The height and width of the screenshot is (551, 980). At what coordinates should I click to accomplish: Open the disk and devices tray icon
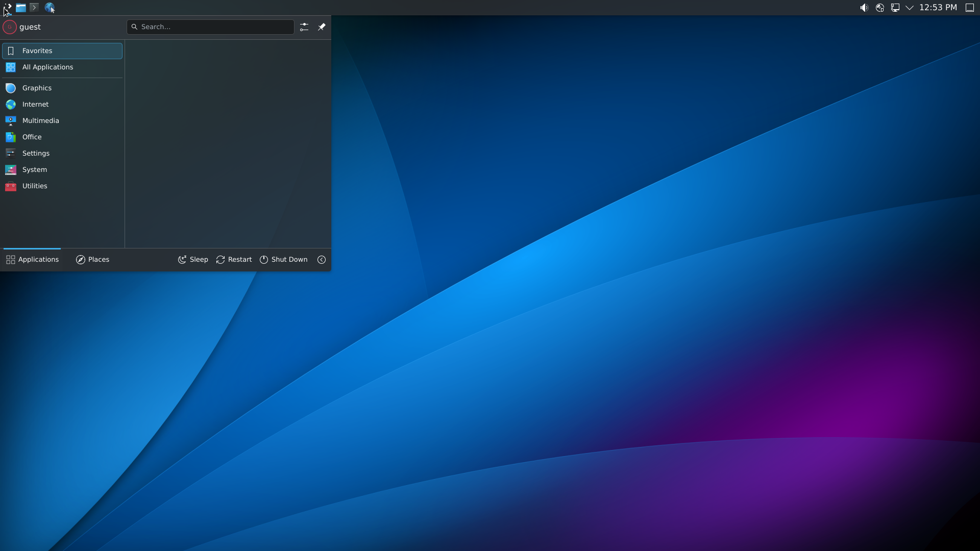tap(880, 8)
